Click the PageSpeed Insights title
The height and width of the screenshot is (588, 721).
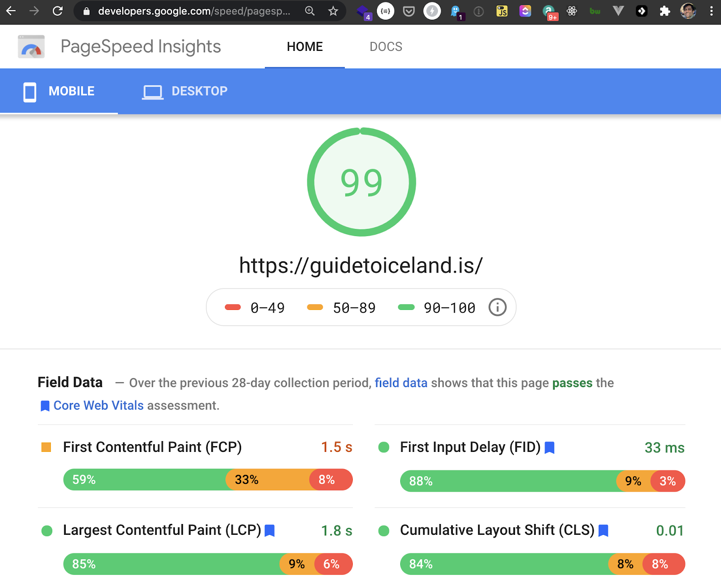pyautogui.click(x=141, y=46)
